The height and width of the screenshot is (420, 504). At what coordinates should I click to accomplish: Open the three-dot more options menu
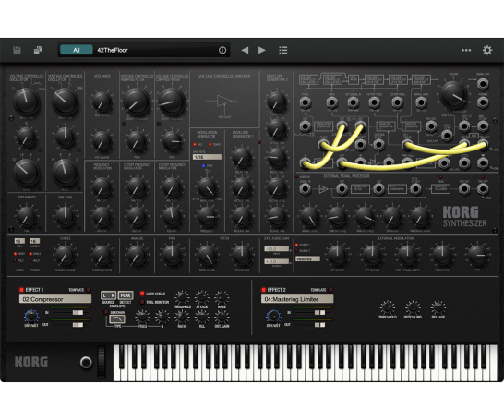(466, 50)
